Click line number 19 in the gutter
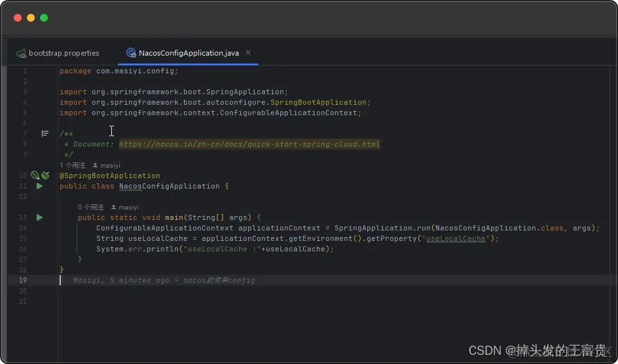 click(x=23, y=280)
